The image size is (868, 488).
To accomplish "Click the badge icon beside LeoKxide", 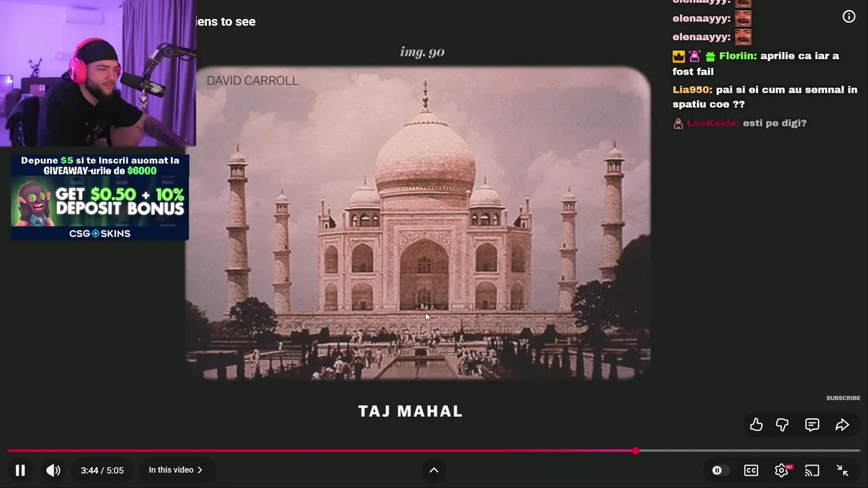I will (x=678, y=123).
